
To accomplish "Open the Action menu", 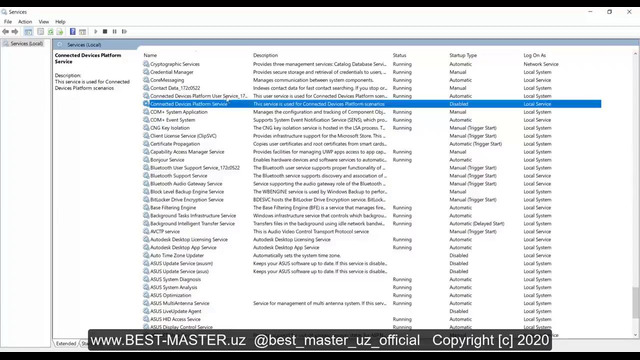I will [x=25, y=22].
